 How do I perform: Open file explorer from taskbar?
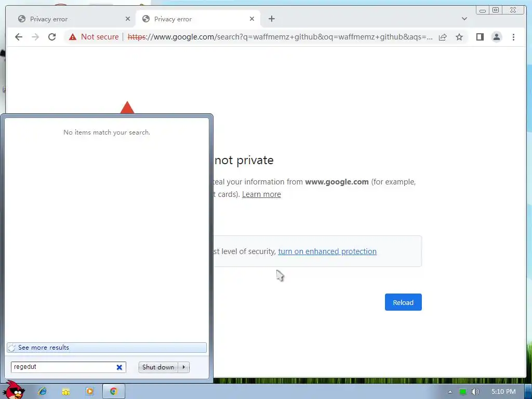66,391
